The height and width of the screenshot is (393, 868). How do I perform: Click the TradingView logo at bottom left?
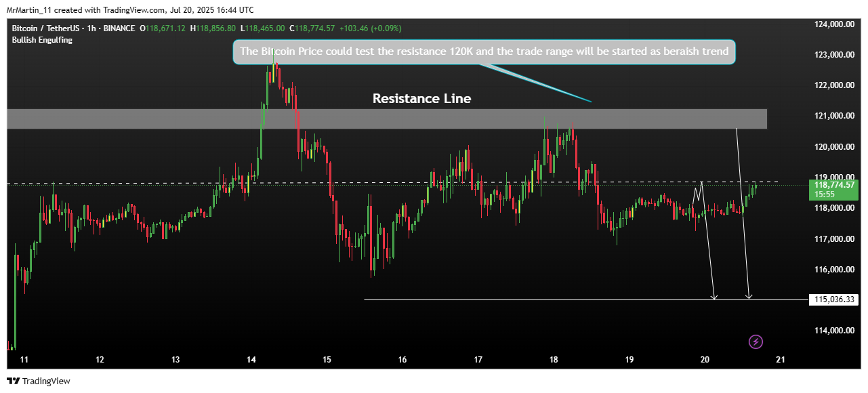[x=39, y=381]
